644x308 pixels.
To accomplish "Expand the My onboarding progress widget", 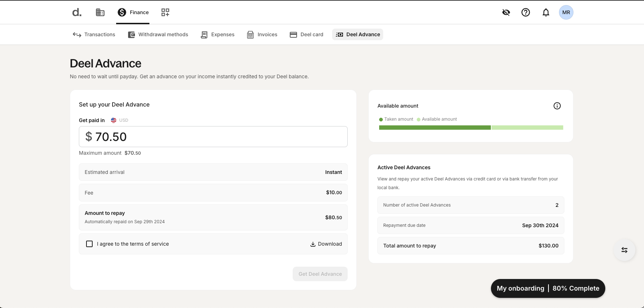I will click(x=547, y=288).
